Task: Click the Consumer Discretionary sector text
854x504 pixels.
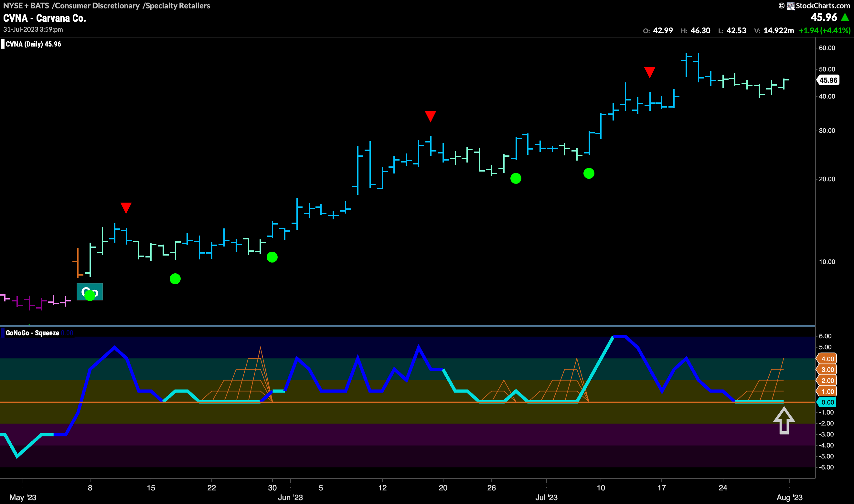Action: click(x=97, y=6)
